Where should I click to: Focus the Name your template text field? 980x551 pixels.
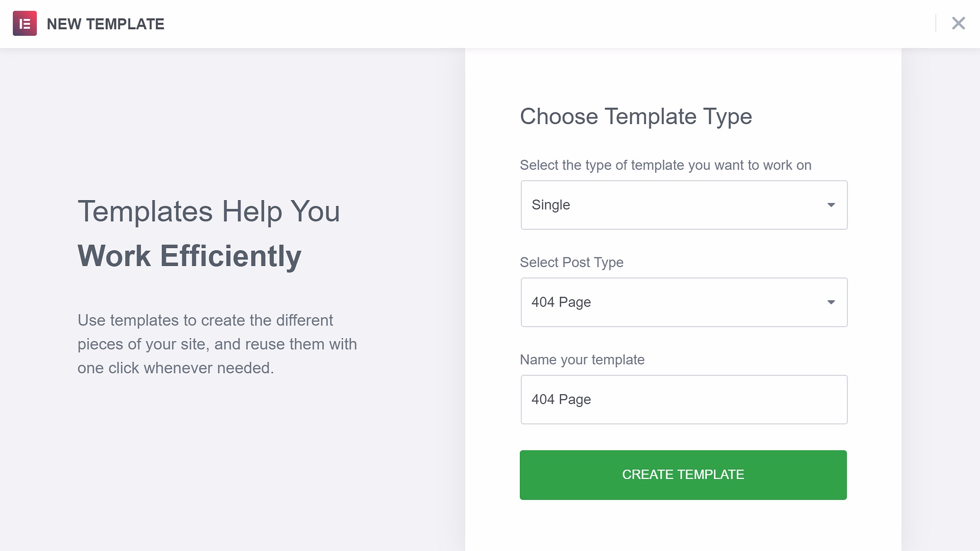tap(683, 399)
